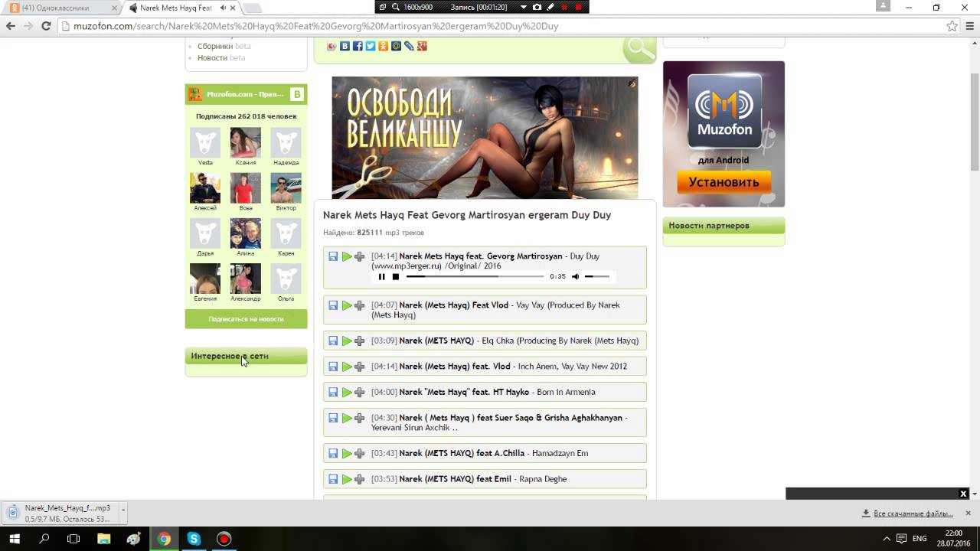Add Rapna Deghe with plus icon
The image size is (980, 551).
360,479
